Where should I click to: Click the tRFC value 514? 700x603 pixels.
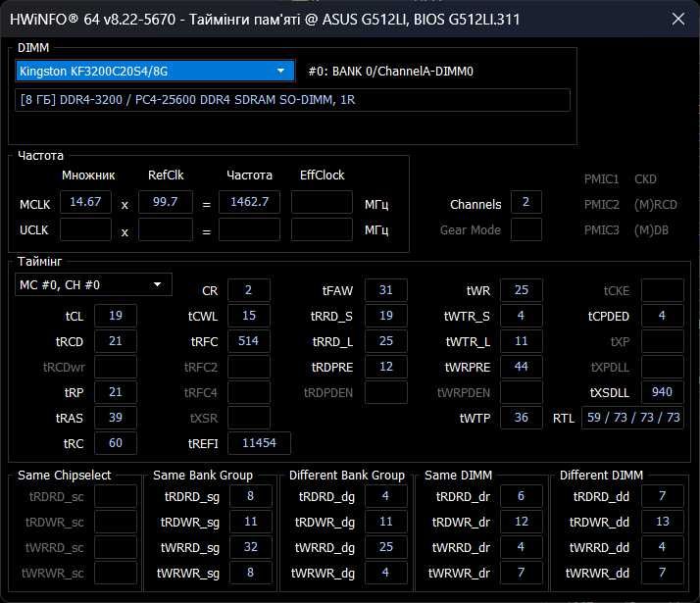coord(249,341)
